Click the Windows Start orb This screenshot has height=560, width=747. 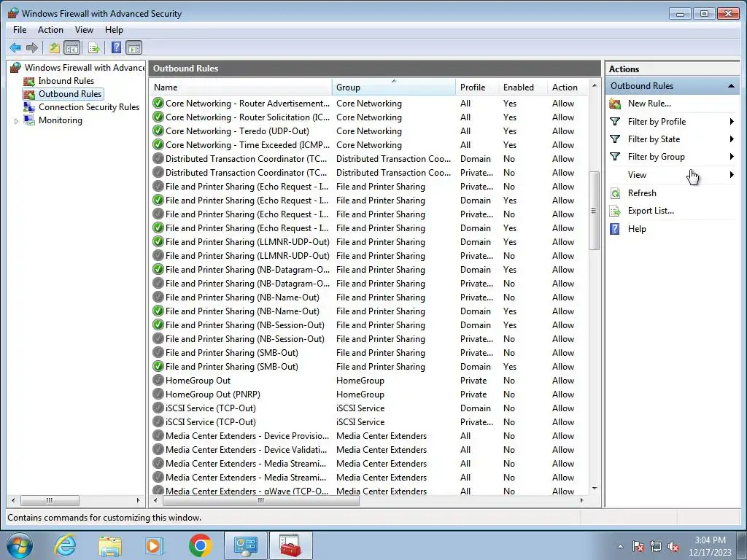coord(20,545)
